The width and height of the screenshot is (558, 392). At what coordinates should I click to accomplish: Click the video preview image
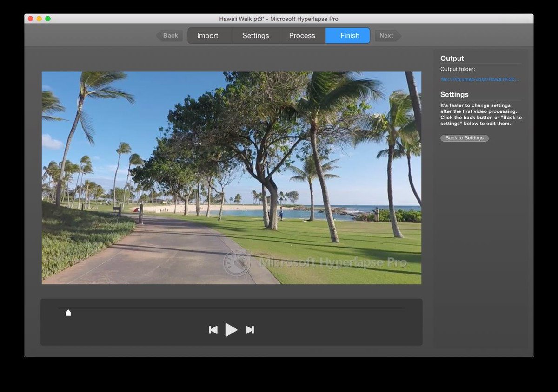[x=232, y=177]
